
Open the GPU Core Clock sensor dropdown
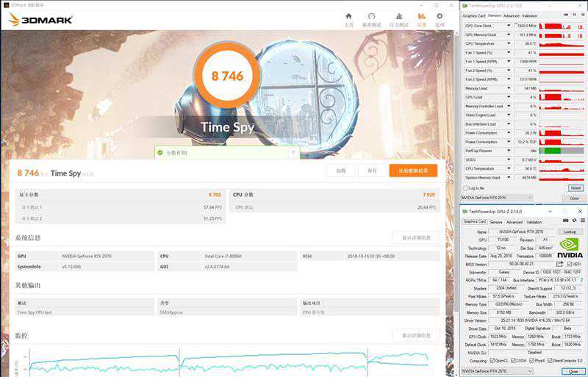[x=507, y=25]
